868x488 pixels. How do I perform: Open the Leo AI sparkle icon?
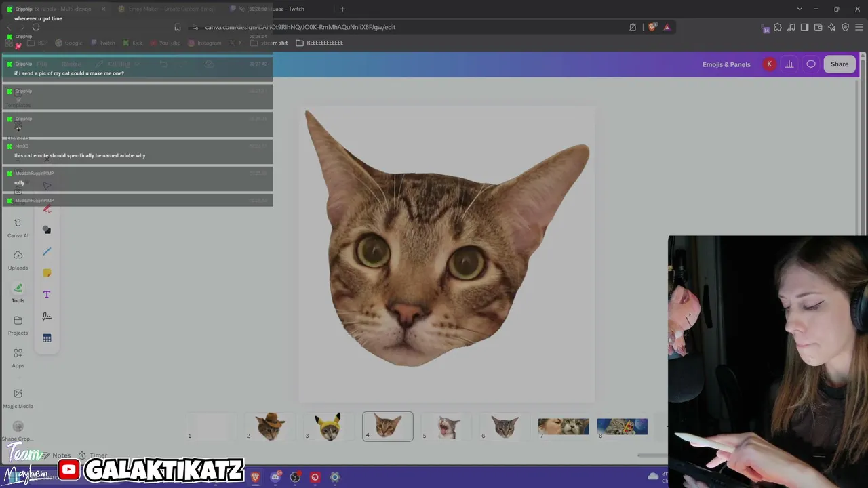tap(831, 27)
